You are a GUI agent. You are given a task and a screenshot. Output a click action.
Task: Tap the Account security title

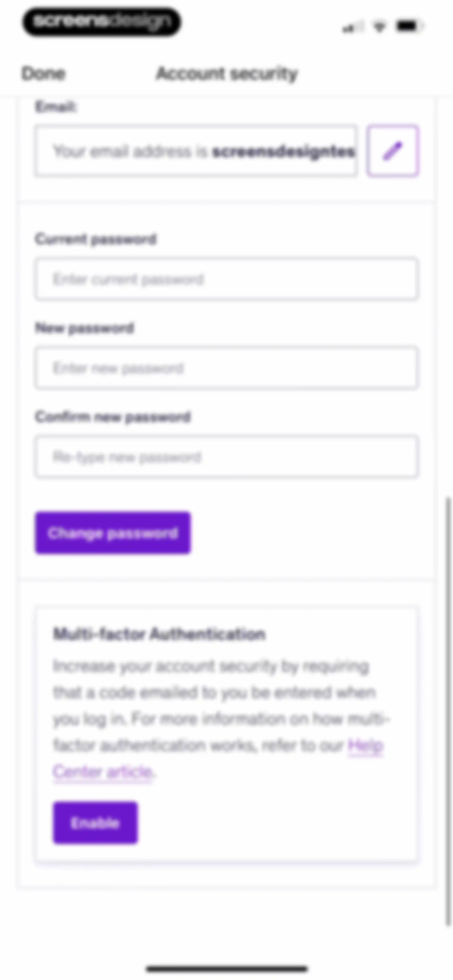pos(227,73)
